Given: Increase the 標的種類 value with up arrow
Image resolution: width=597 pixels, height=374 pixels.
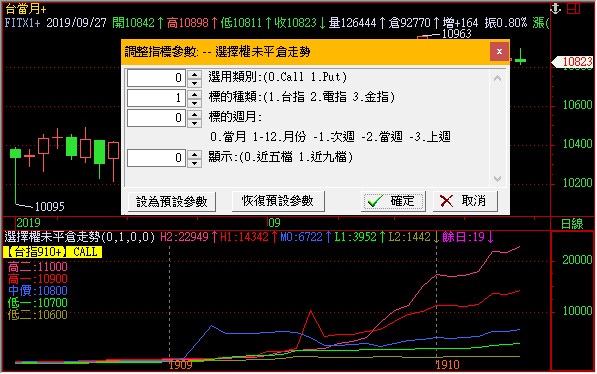Looking at the screenshot, I should point(195,94).
